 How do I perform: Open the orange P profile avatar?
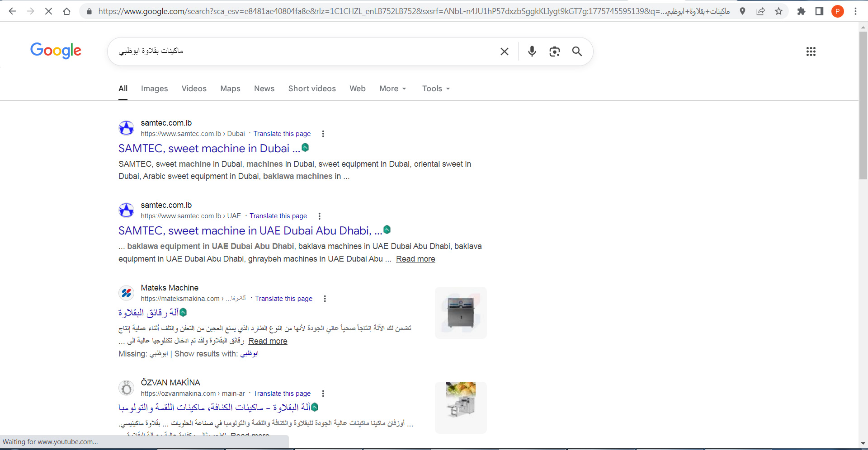837,11
